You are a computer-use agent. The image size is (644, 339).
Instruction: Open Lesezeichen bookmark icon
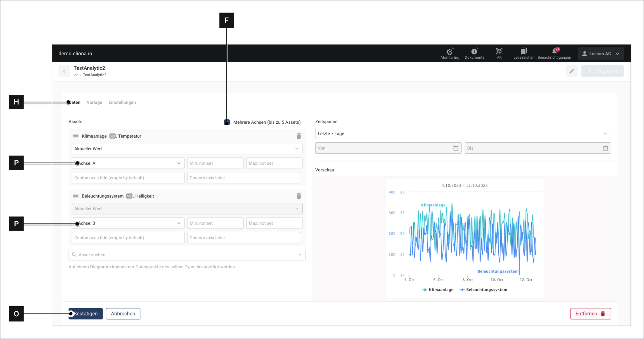tap(524, 51)
